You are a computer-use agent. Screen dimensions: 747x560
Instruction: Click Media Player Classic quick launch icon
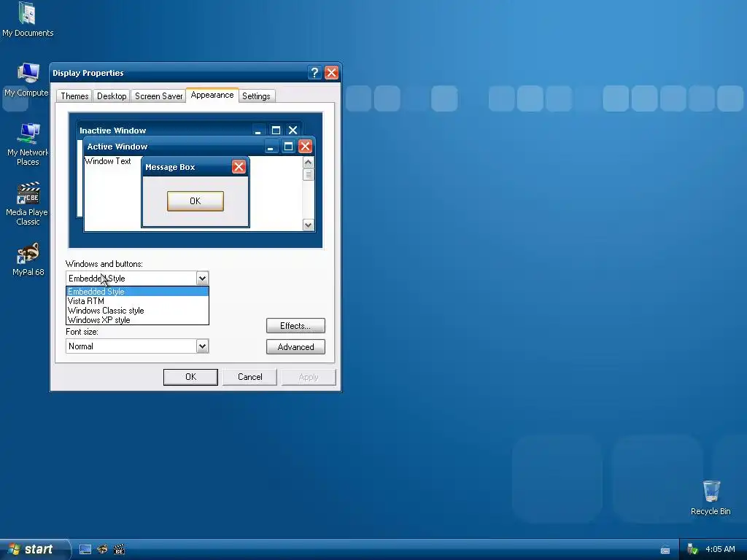(119, 550)
